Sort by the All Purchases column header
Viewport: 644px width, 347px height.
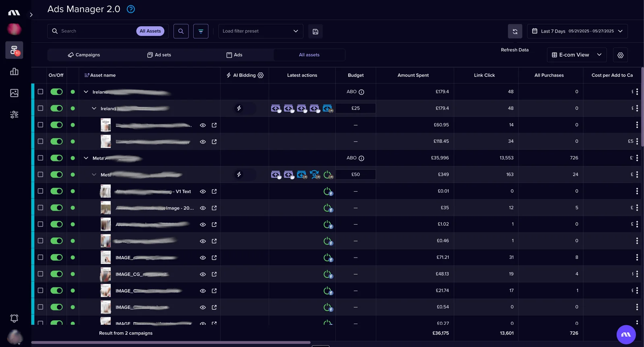(549, 75)
